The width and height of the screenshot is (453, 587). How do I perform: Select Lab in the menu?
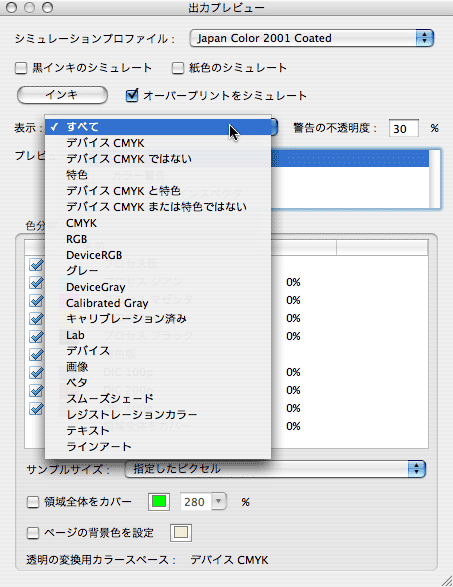tap(158, 335)
